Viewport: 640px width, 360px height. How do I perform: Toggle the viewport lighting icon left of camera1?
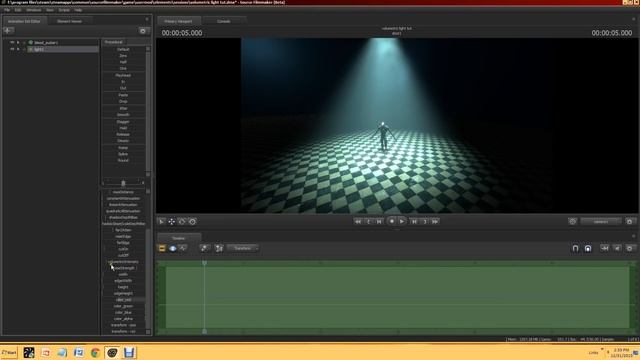pos(573,221)
